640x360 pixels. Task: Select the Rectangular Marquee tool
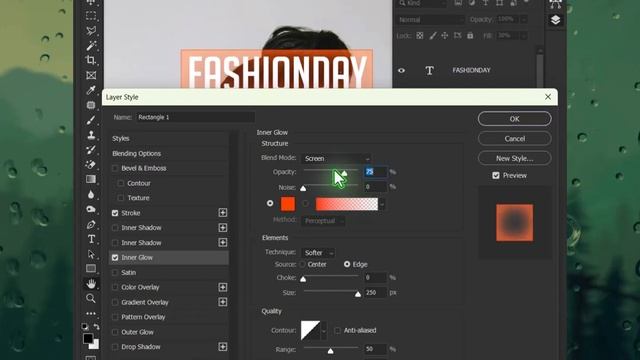[x=91, y=16]
